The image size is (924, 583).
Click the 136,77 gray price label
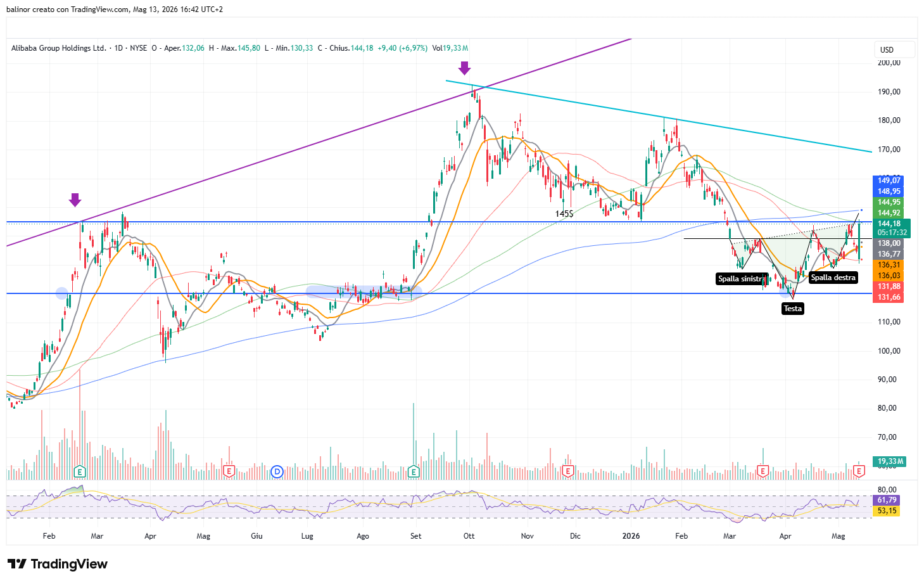click(889, 254)
